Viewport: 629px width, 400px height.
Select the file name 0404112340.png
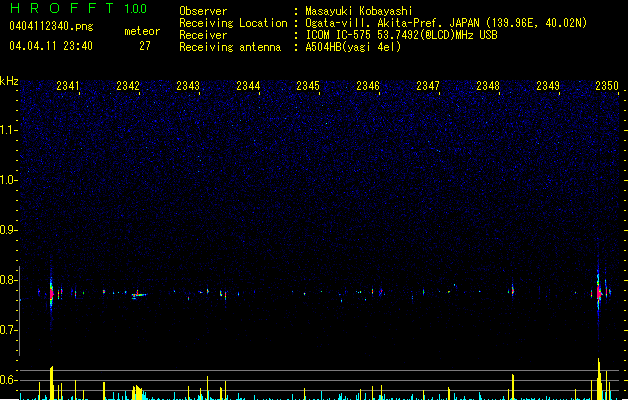pyautogui.click(x=51, y=26)
